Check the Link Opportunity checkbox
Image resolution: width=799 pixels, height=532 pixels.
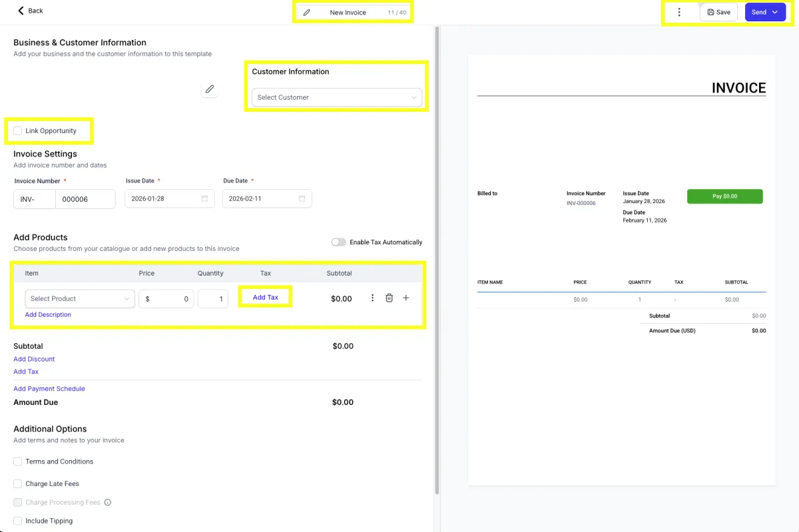point(18,131)
